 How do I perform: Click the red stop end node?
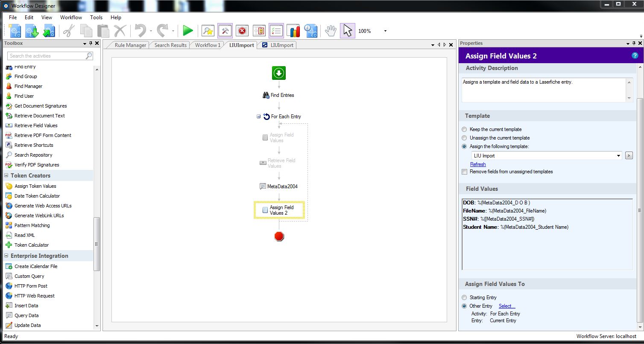[279, 236]
